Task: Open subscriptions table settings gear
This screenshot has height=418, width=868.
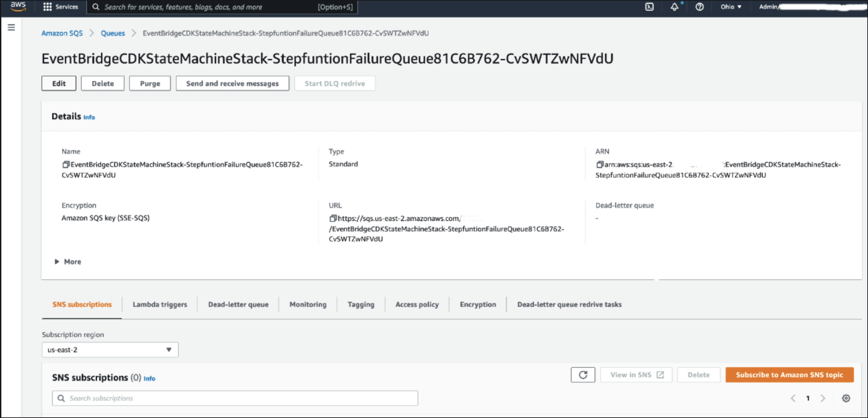Action: 846,399
